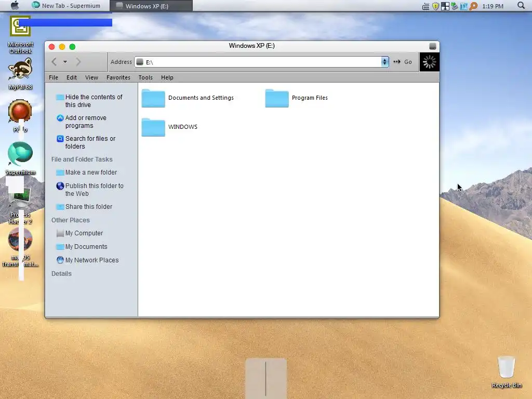The height and width of the screenshot is (399, 532).
Task: Go to My Network Places
Action: (x=92, y=260)
